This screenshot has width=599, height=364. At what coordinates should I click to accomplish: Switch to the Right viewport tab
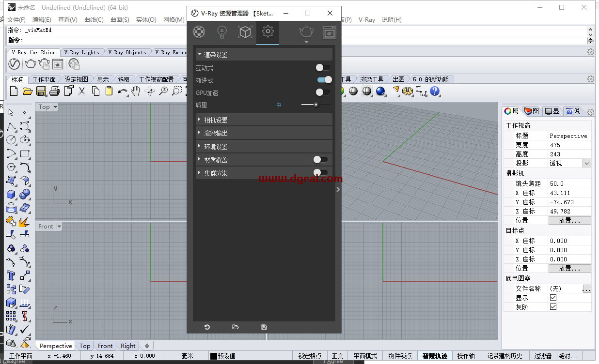127,346
